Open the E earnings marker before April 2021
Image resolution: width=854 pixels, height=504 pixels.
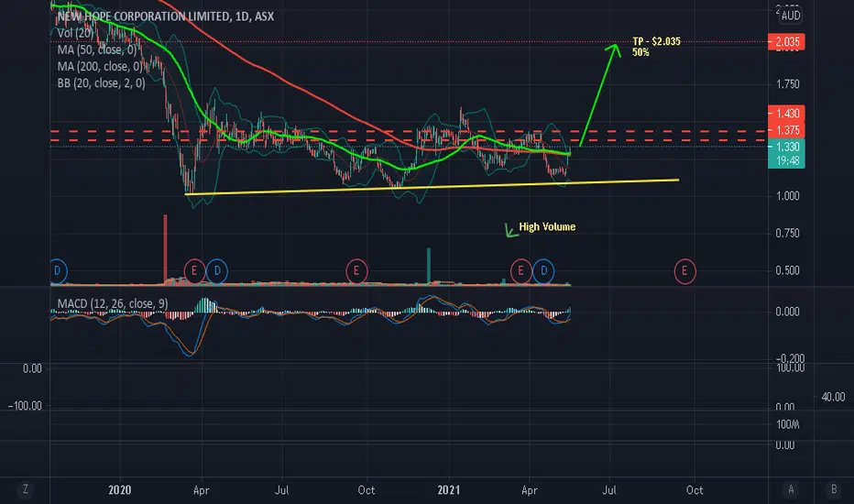[x=520, y=271]
